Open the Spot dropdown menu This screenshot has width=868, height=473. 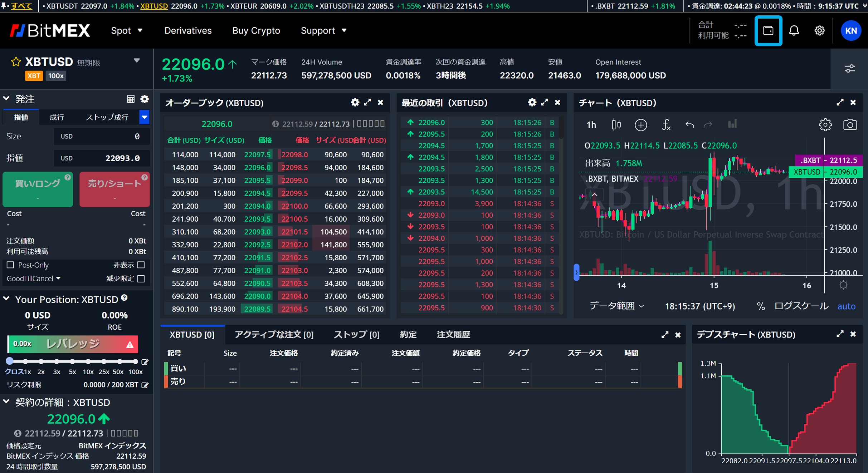pyautogui.click(x=127, y=31)
